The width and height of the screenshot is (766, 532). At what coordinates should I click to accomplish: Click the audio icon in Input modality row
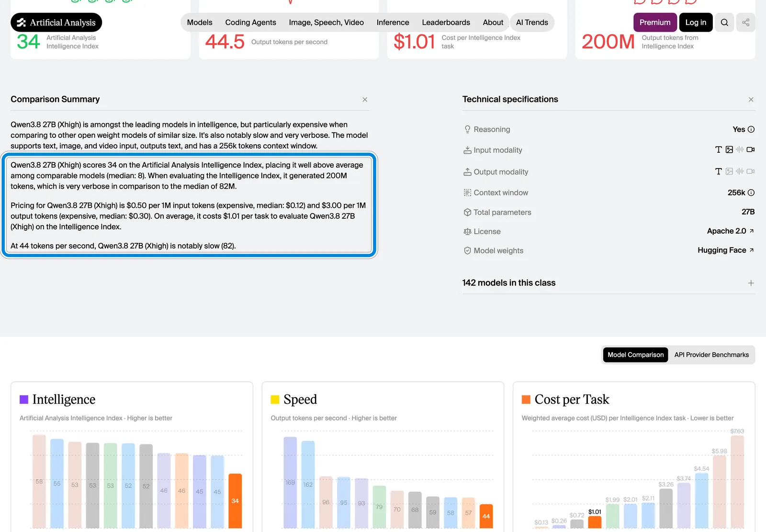[740, 149]
